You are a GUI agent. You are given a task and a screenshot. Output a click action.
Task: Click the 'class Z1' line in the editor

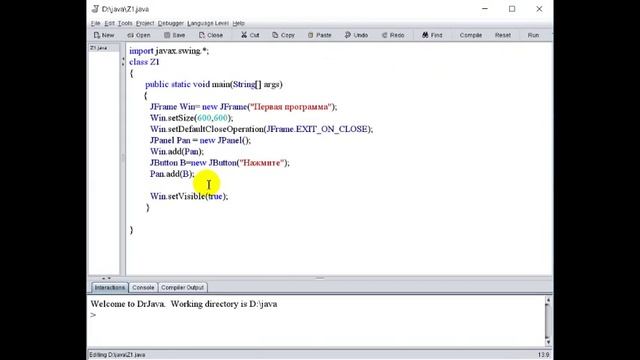click(x=144, y=62)
